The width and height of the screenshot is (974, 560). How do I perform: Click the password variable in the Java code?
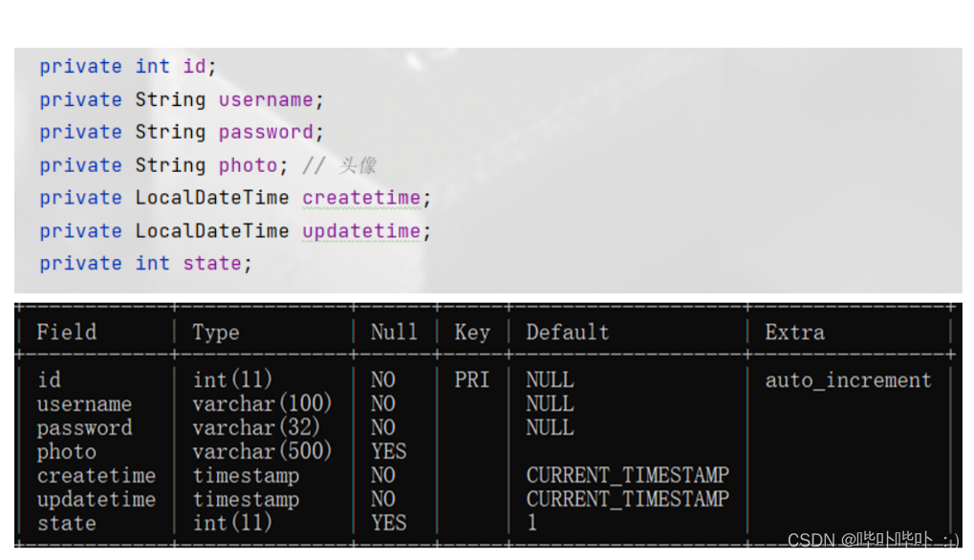tap(266, 132)
